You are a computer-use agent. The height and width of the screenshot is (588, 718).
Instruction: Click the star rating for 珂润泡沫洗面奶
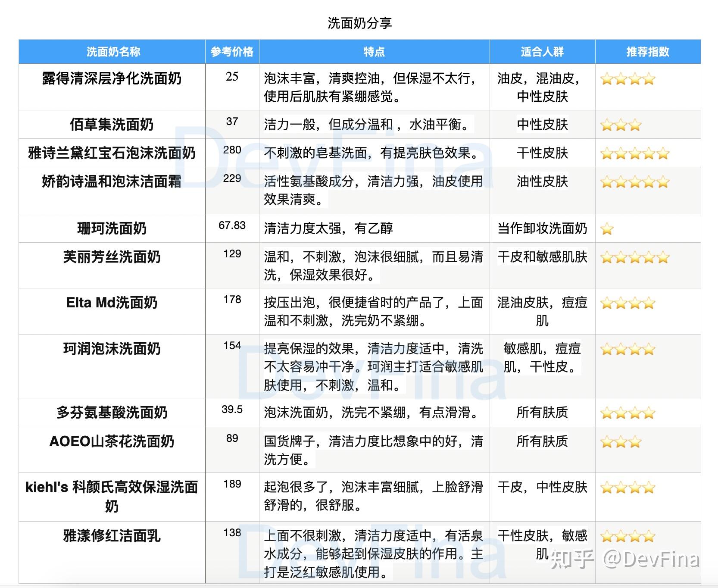point(628,349)
